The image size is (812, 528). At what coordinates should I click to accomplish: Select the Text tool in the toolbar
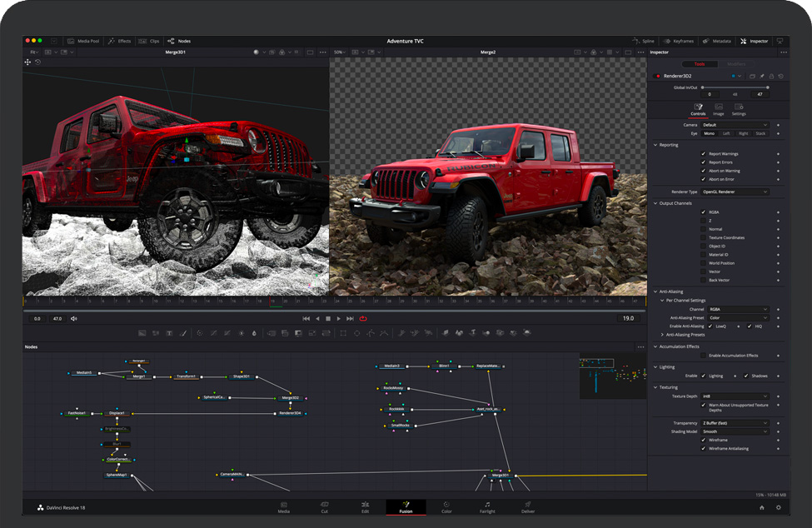[169, 333]
